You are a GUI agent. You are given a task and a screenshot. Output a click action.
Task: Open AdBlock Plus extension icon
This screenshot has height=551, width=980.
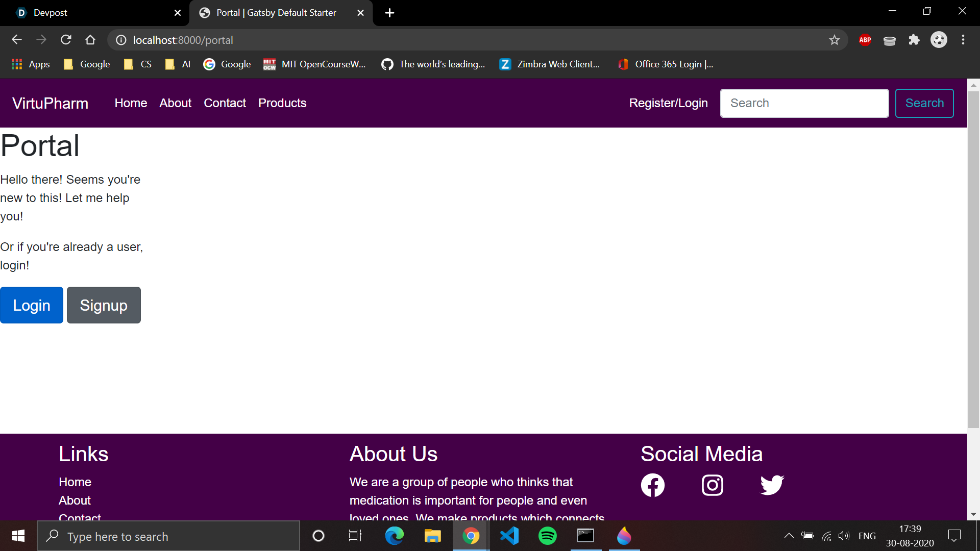[865, 40]
